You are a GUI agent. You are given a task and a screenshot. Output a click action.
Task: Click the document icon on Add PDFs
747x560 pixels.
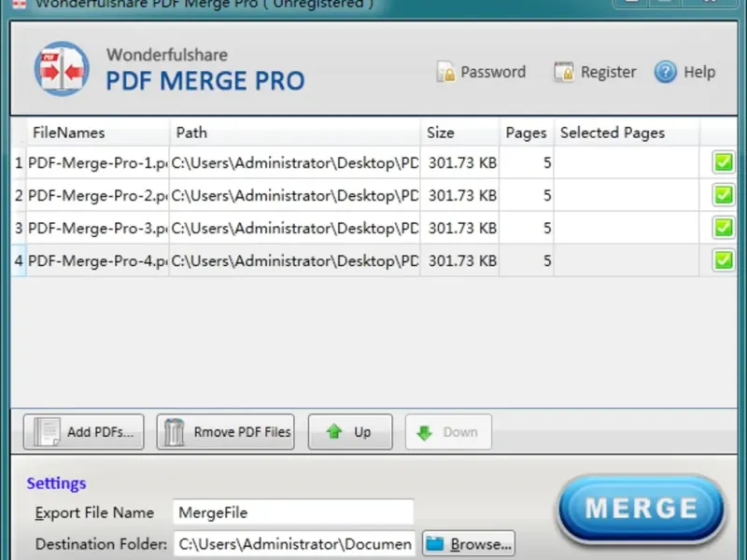[47, 431]
